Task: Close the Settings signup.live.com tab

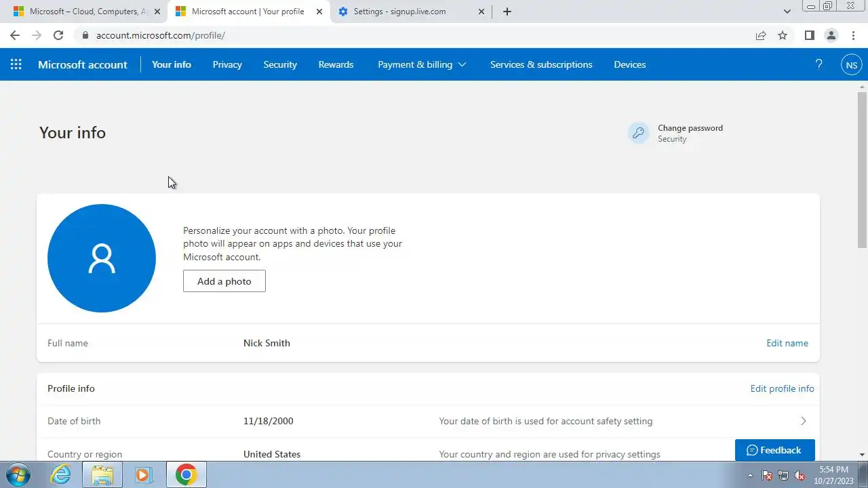Action: click(x=481, y=12)
